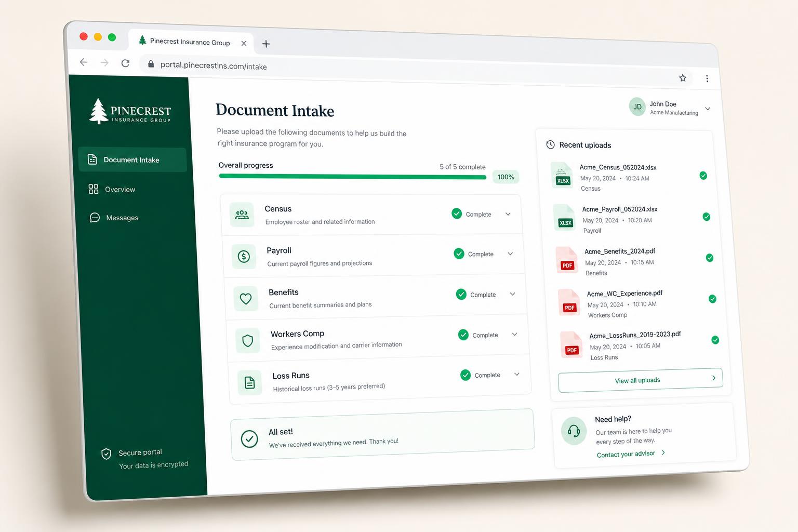Click the View all uploads button

point(640,380)
